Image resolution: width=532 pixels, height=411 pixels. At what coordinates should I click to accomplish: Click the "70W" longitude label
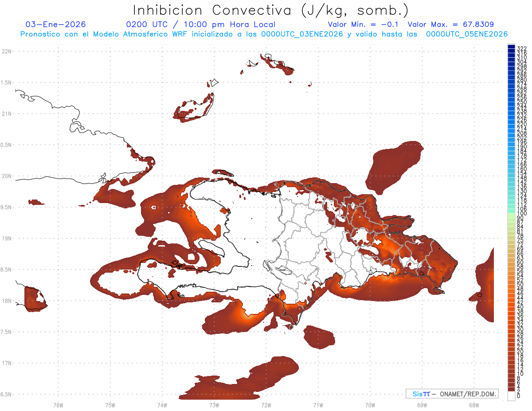pos(370,405)
